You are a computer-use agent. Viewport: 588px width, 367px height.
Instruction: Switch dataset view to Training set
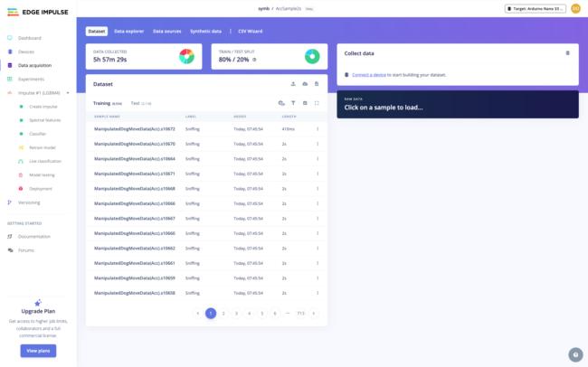point(101,103)
